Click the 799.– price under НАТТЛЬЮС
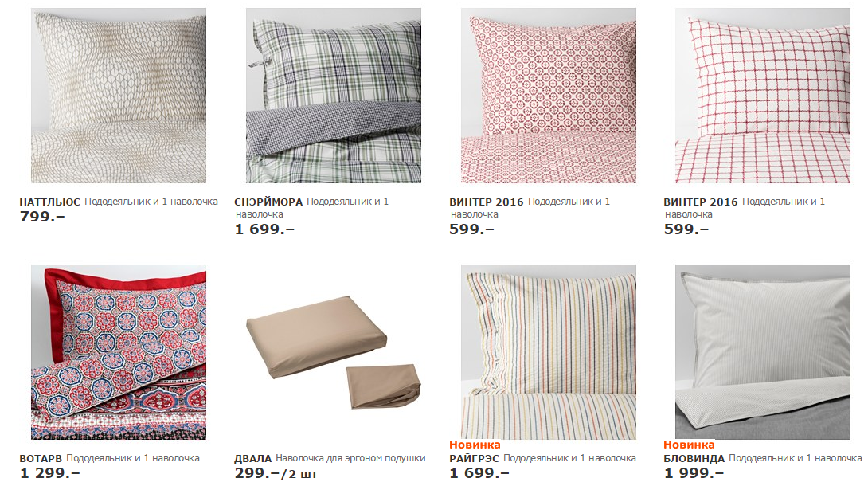Screen dimensions: 868x486 tap(42, 217)
